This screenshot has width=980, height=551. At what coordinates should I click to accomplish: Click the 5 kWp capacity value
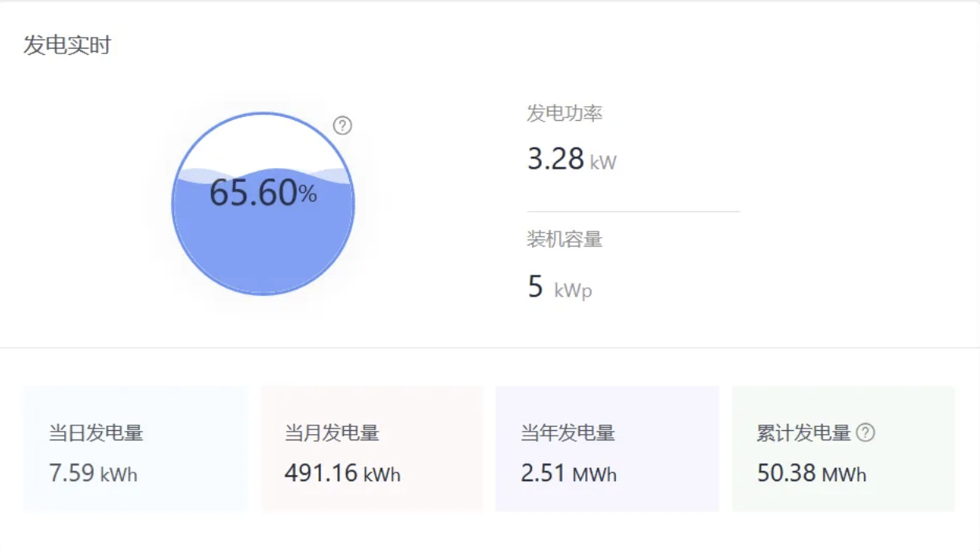[x=559, y=288]
